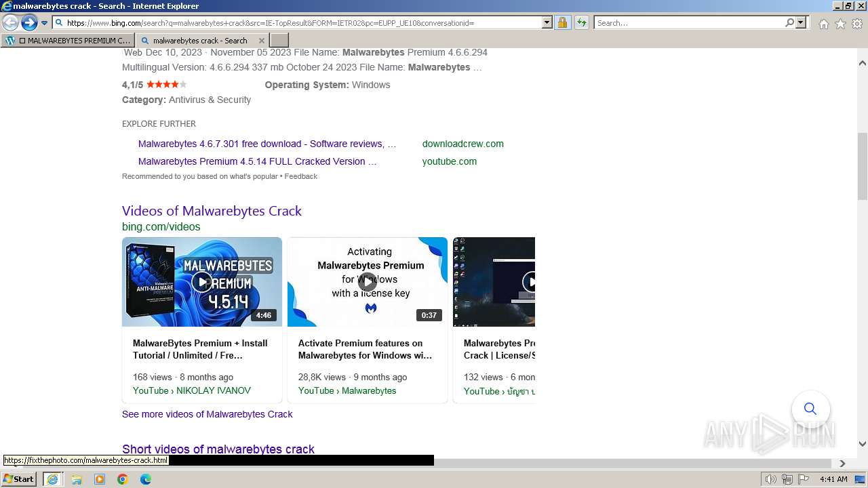Viewport: 868px width, 488px height.
Task: Open Windows Media Player taskbar icon
Action: [100, 479]
